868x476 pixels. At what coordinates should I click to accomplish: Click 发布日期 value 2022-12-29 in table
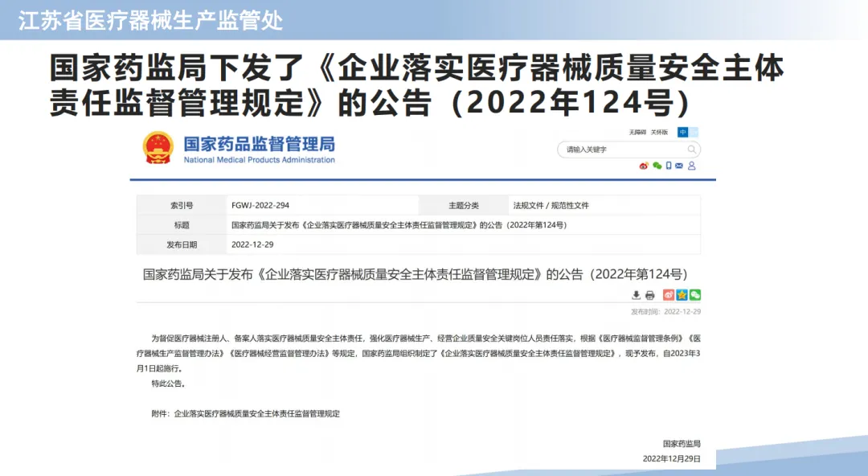tap(252, 244)
